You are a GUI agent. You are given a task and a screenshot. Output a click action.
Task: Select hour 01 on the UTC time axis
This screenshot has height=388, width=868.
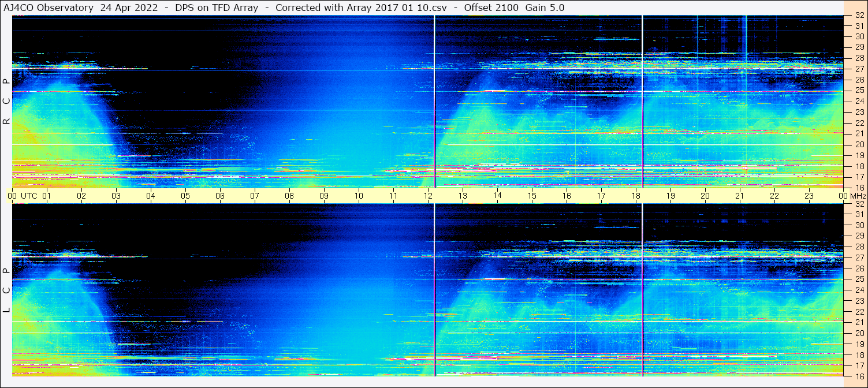[x=47, y=196]
